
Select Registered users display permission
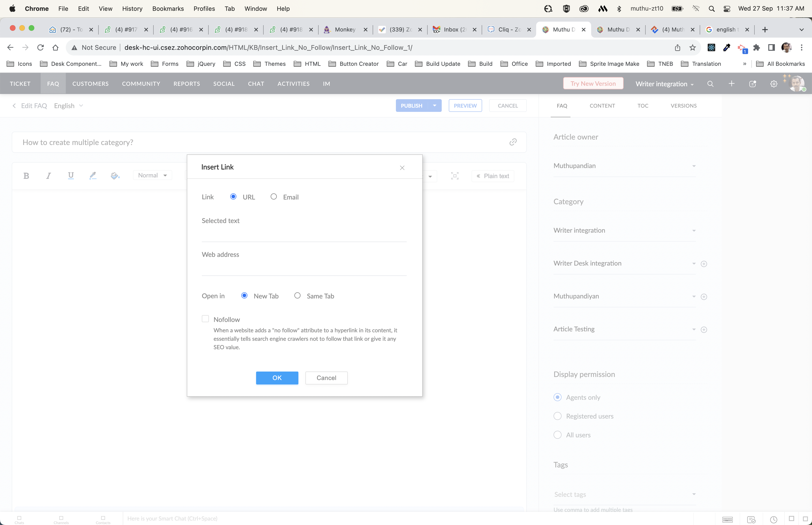click(558, 416)
